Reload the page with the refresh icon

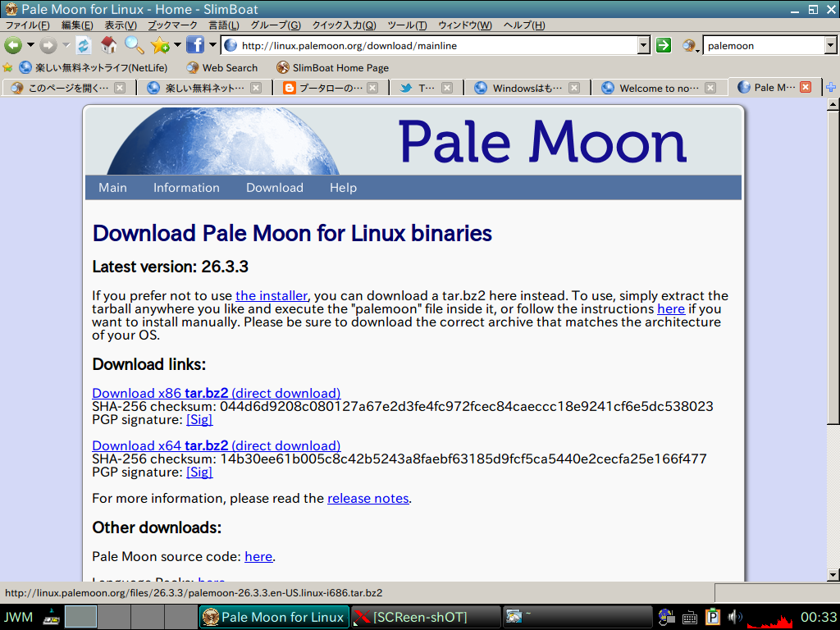click(84, 46)
